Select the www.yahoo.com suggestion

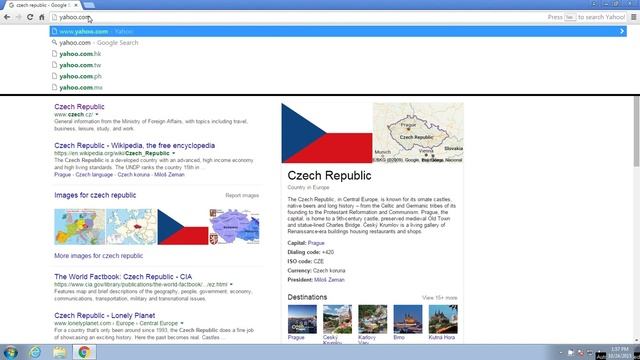338,31
